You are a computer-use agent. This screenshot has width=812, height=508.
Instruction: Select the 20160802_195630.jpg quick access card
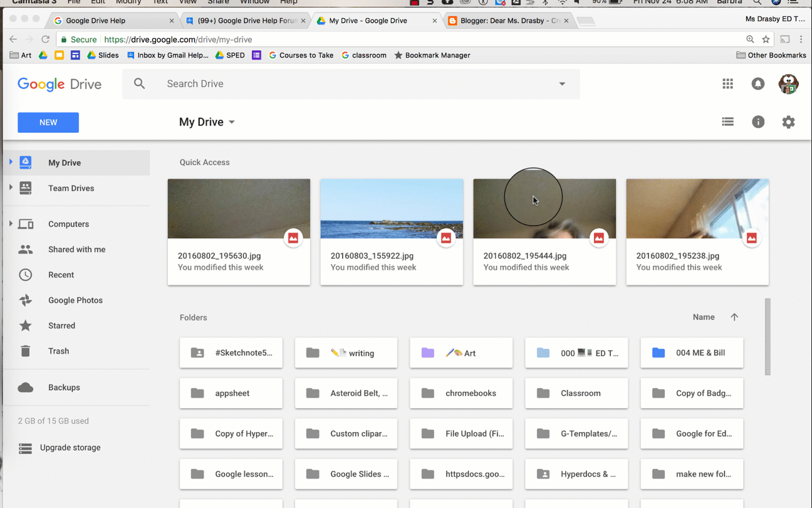pos(239,232)
